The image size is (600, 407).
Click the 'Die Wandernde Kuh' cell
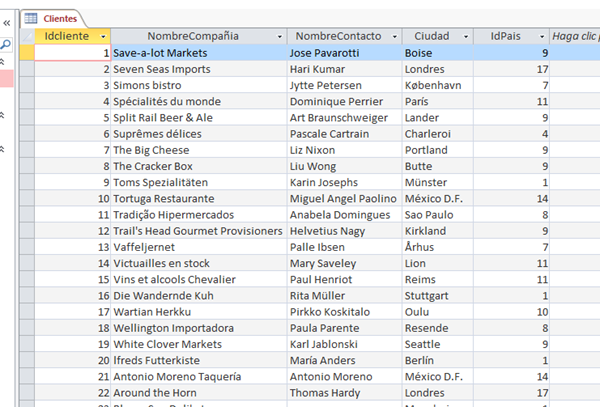click(x=199, y=296)
